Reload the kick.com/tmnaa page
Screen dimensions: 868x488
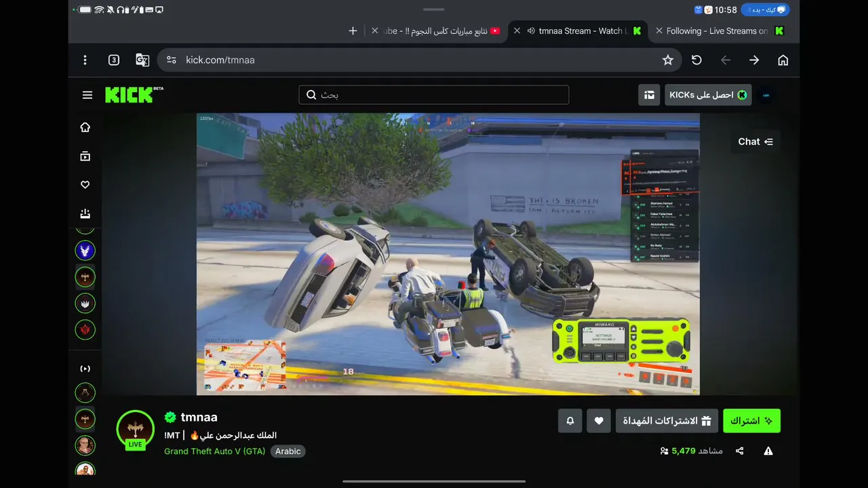pos(696,60)
